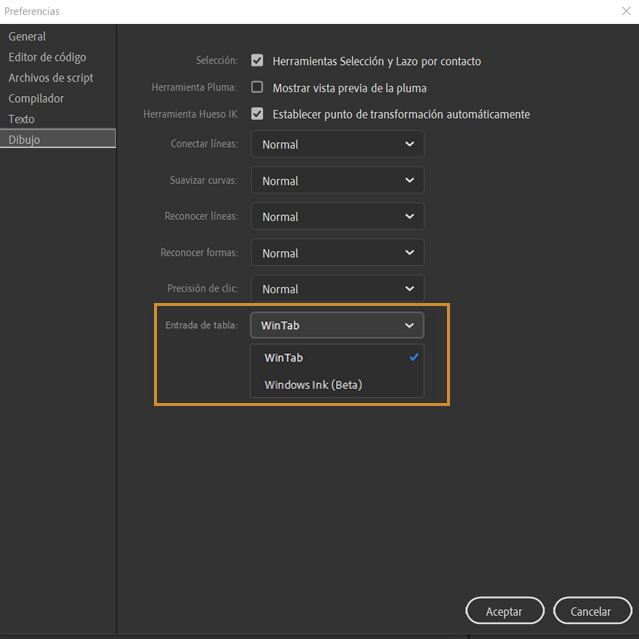The width and height of the screenshot is (639, 639).
Task: Open the Conectar líneas dropdown
Action: [337, 144]
